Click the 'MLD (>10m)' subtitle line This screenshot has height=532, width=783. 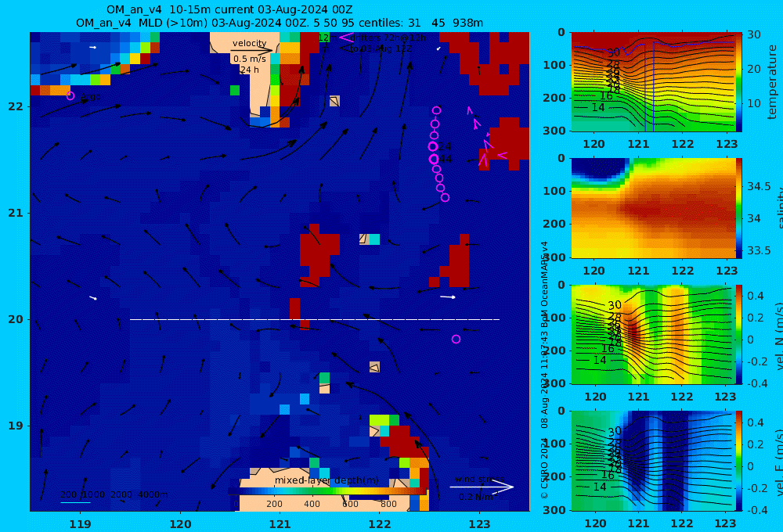click(x=280, y=23)
